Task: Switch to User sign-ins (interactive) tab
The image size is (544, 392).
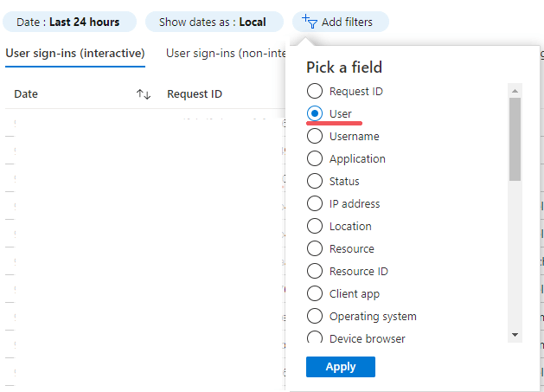Action: pos(75,54)
